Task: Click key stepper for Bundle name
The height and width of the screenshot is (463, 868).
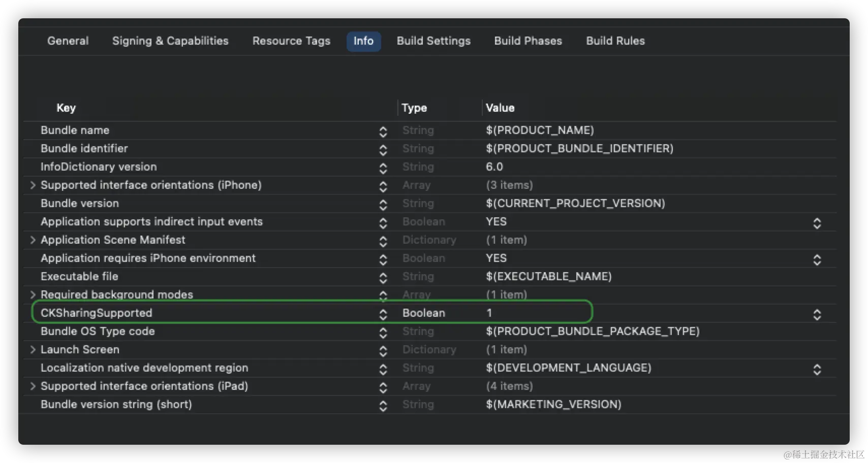Action: click(383, 131)
